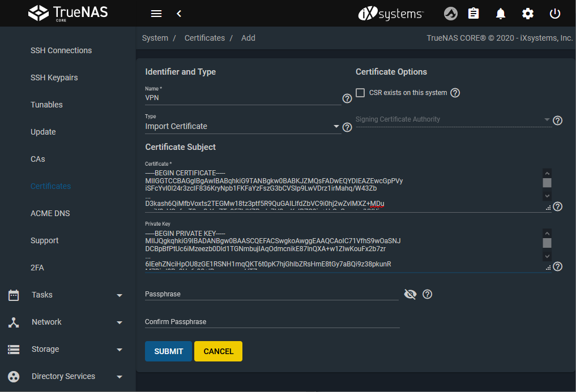Collapse sidebar with back chevron icon
The height and width of the screenshot is (392, 576).
click(x=179, y=14)
